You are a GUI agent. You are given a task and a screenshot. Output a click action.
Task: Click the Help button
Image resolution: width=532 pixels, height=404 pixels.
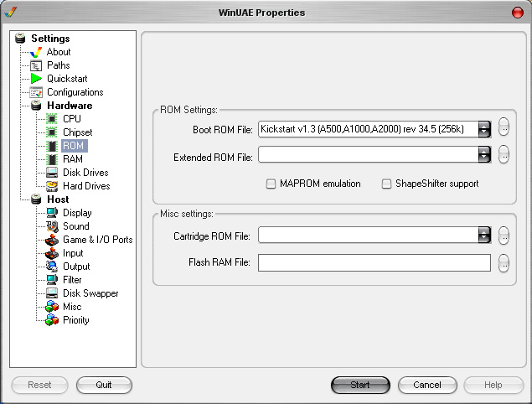tap(493, 385)
